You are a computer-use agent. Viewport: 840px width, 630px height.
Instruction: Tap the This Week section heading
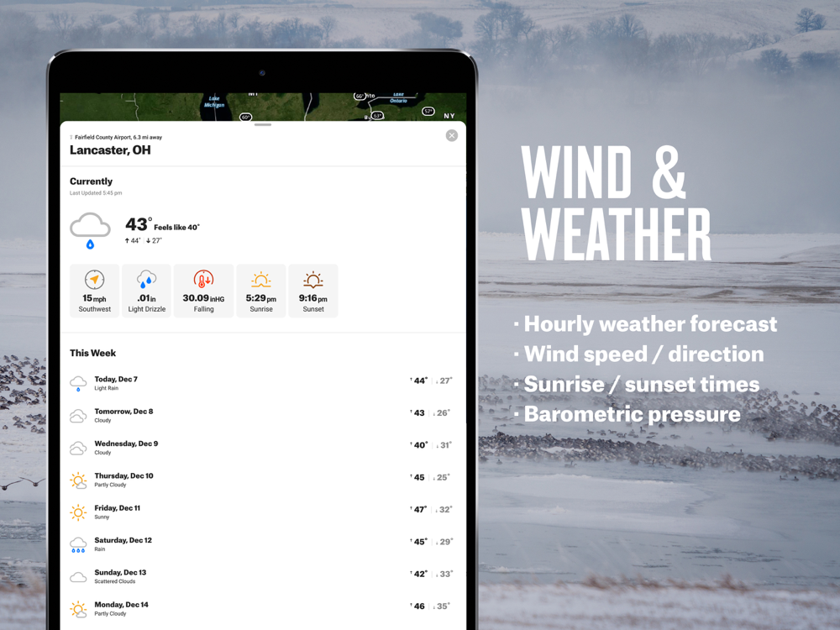92,353
